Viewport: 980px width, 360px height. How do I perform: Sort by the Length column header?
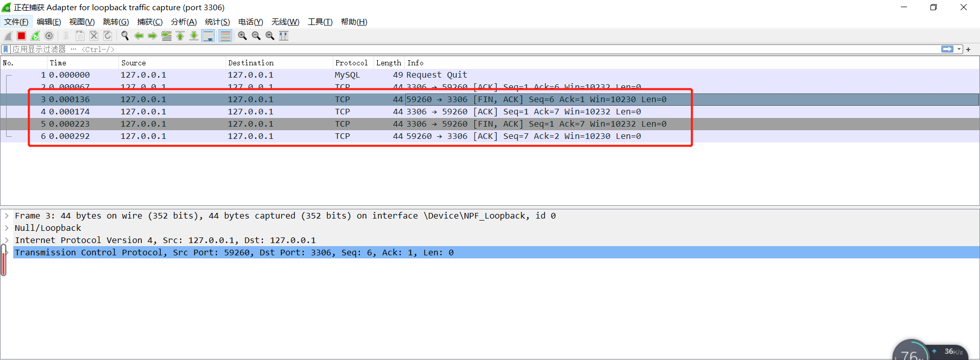389,63
